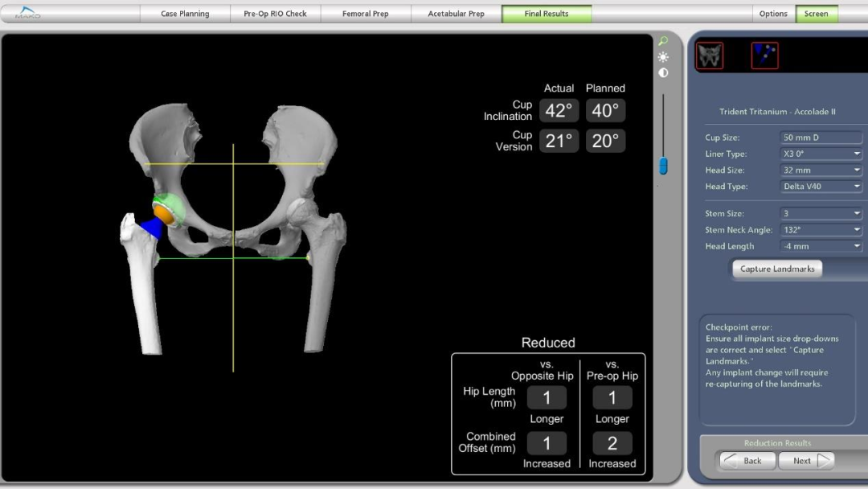Click the magnifier zoom icon

tap(663, 41)
